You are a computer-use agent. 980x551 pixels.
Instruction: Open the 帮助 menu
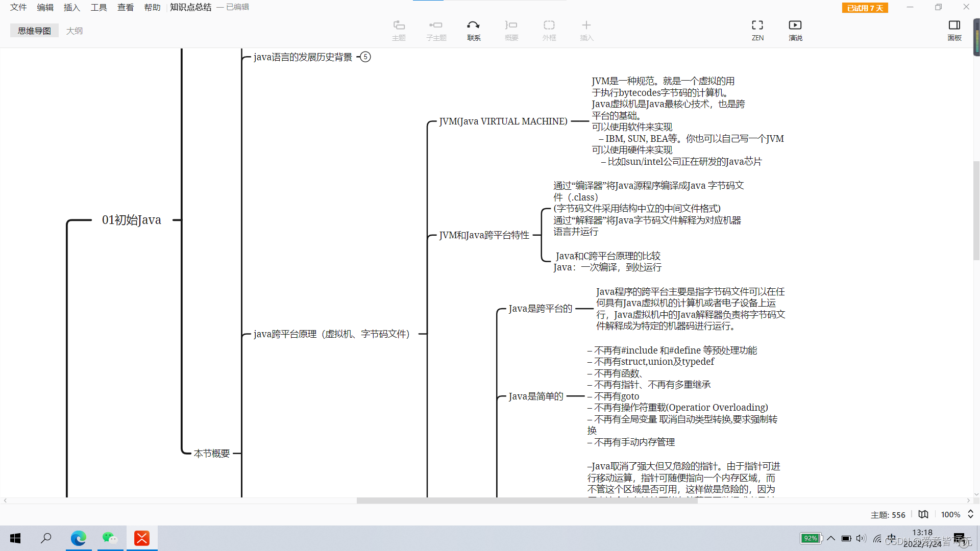[152, 7]
